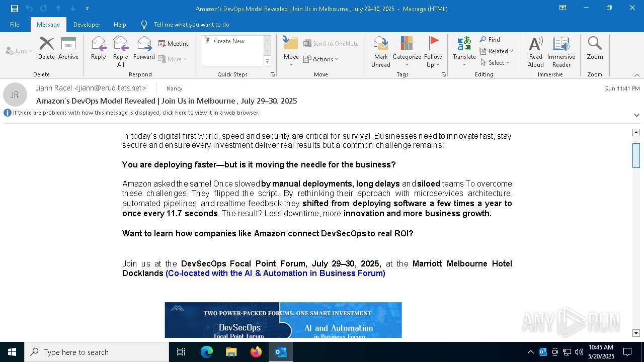The width and height of the screenshot is (644, 362).
Task: Open the Categorize color menu
Action: [x=407, y=51]
